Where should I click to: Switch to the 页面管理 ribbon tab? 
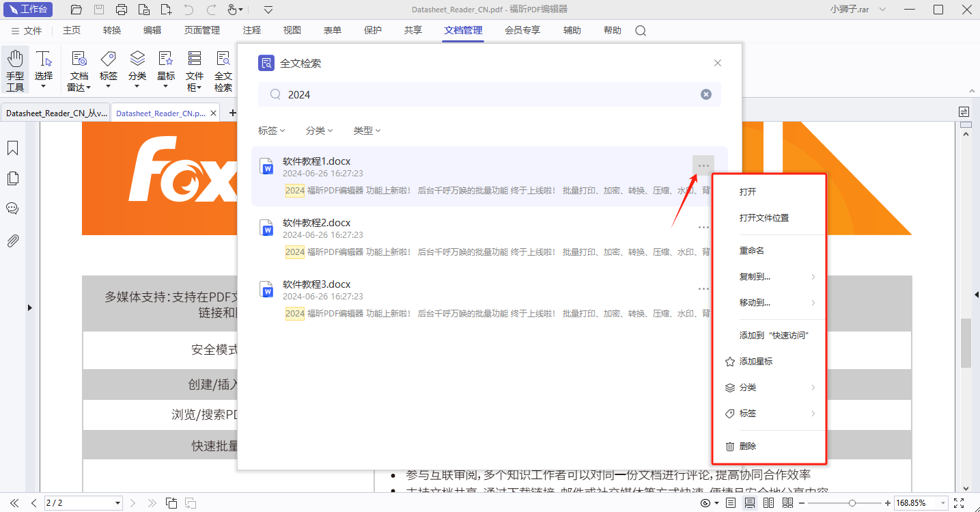pos(202,31)
